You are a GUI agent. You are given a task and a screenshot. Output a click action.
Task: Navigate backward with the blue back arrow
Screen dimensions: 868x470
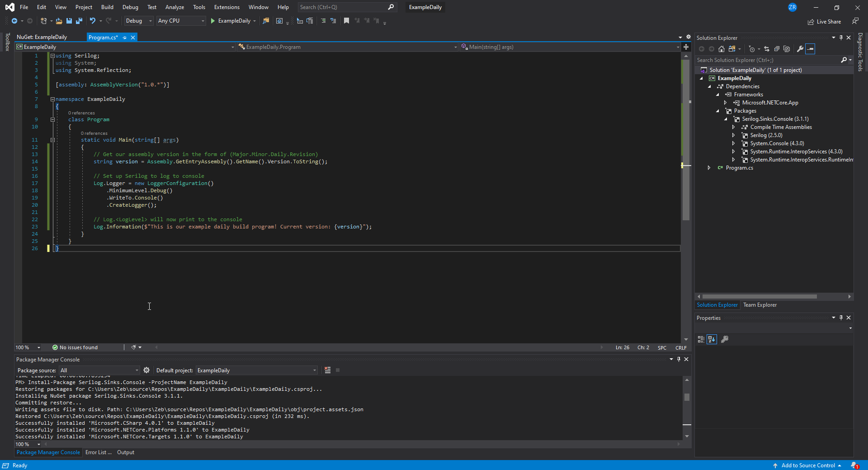click(x=14, y=21)
